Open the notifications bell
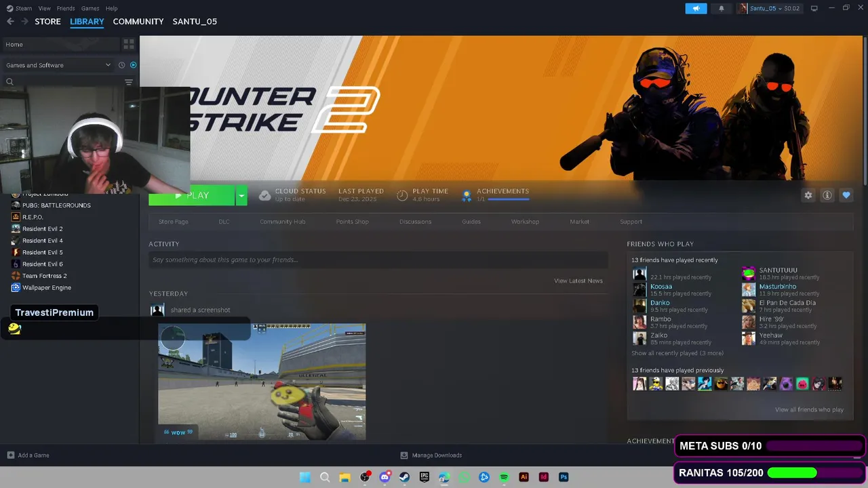This screenshot has width=868, height=488. [721, 8]
